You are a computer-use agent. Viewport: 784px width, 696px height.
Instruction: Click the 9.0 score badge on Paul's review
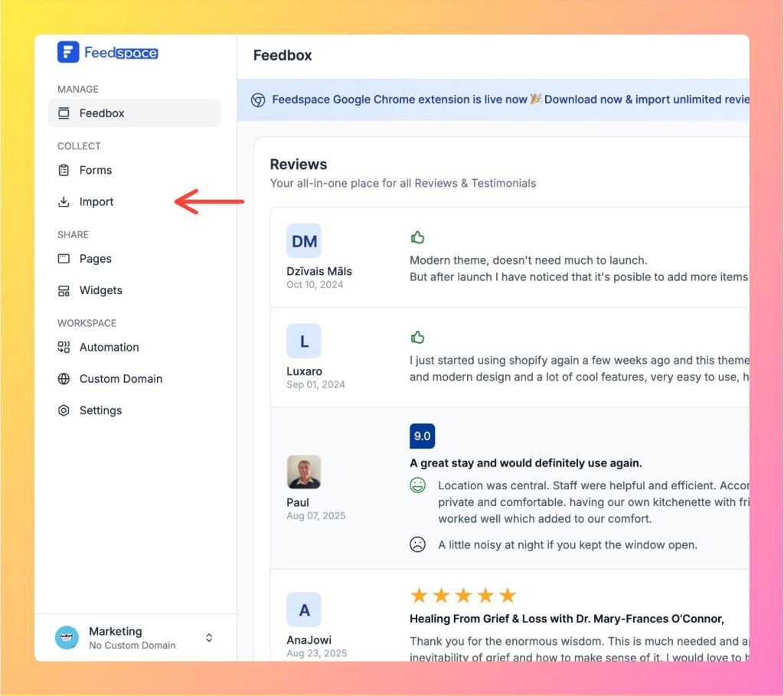click(422, 436)
